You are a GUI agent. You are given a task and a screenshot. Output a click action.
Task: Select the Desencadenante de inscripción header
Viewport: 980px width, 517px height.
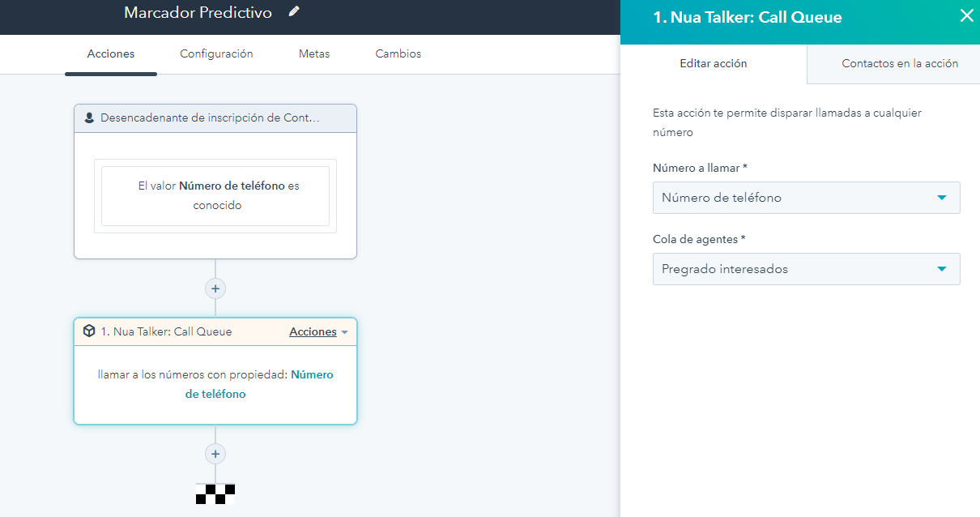(215, 118)
